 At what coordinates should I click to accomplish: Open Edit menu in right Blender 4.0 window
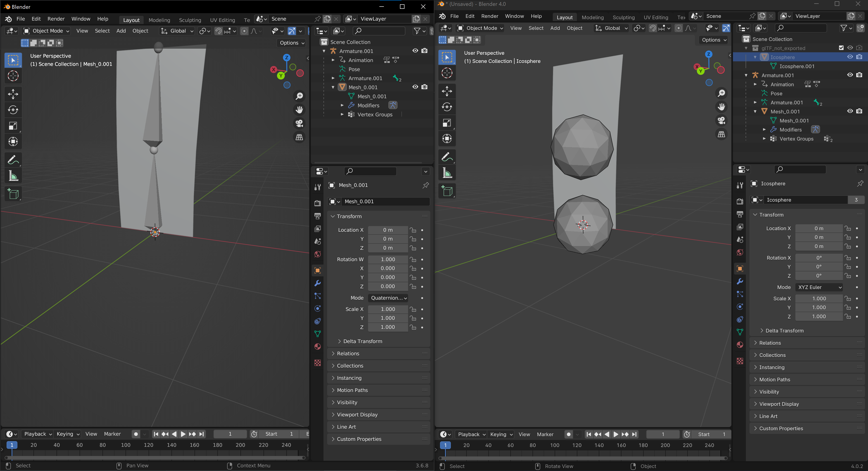[469, 16]
